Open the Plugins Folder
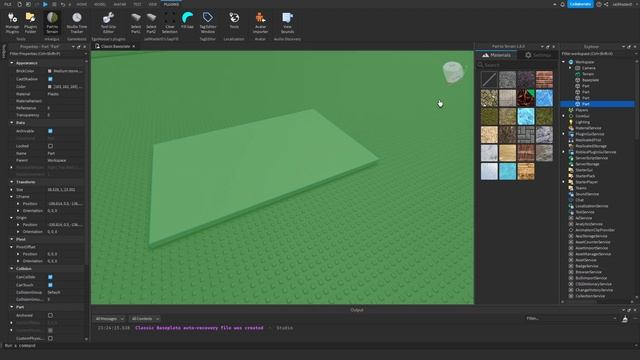 pyautogui.click(x=31, y=22)
